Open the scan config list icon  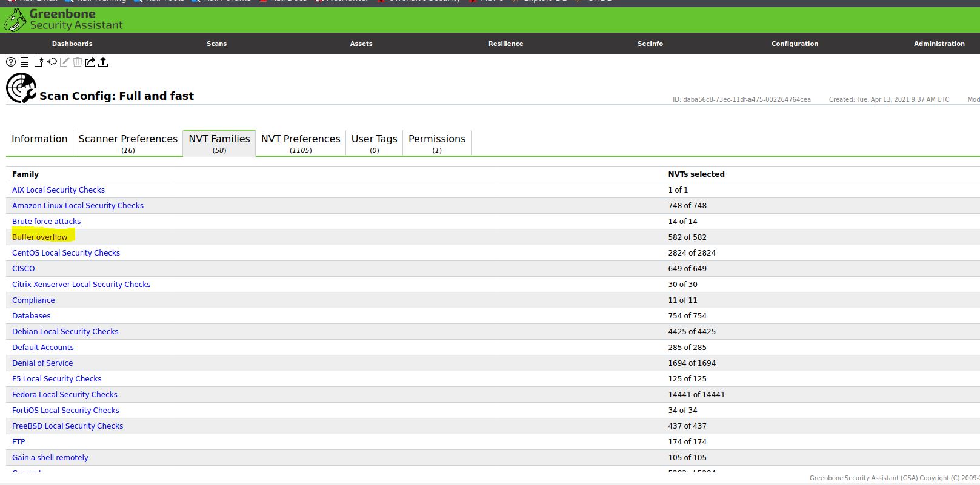24,62
